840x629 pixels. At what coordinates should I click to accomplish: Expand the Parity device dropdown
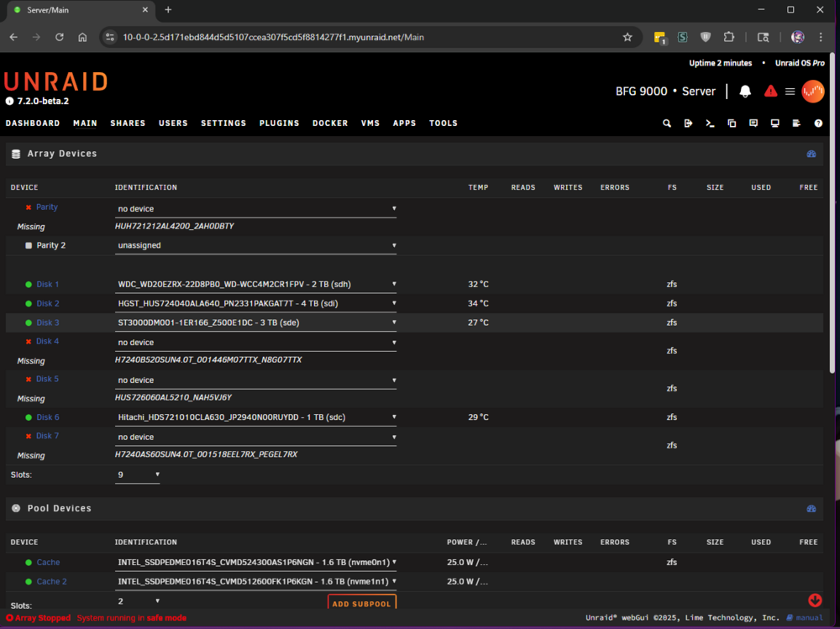pyautogui.click(x=255, y=209)
